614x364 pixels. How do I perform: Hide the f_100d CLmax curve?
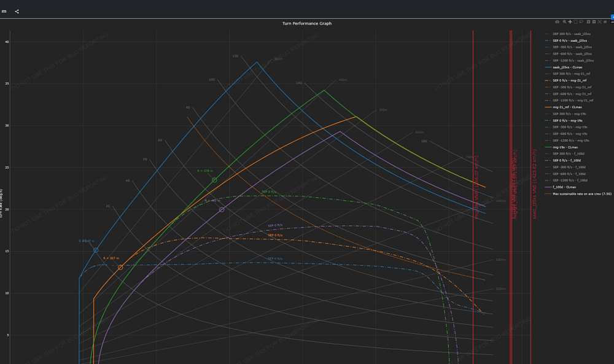(561, 187)
